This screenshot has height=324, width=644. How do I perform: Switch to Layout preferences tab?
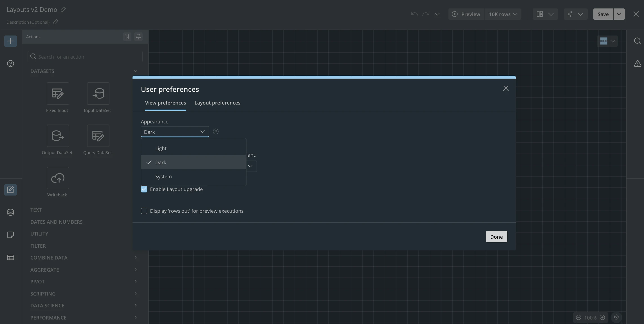(x=217, y=103)
